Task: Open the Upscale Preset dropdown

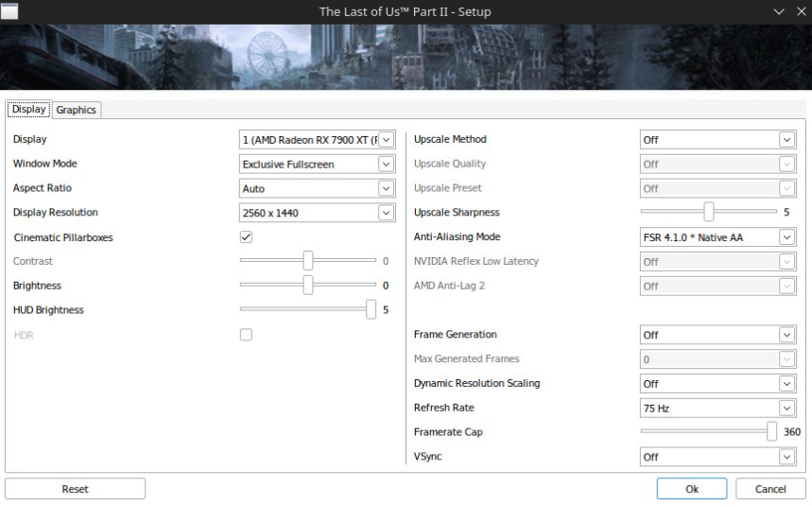Action: pos(718,188)
